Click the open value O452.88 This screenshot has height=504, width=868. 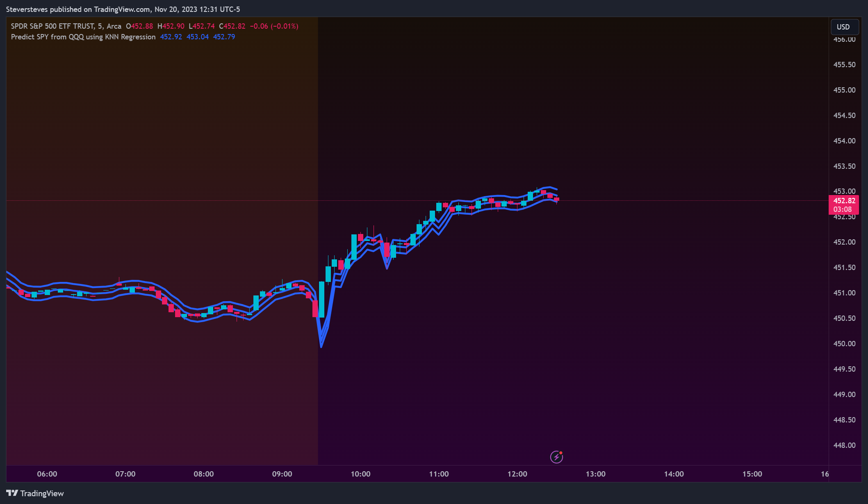click(139, 26)
